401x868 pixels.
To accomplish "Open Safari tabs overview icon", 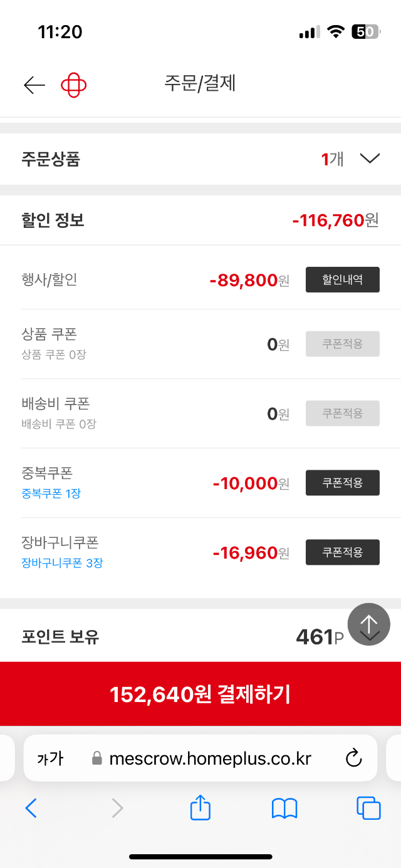I will pyautogui.click(x=368, y=808).
